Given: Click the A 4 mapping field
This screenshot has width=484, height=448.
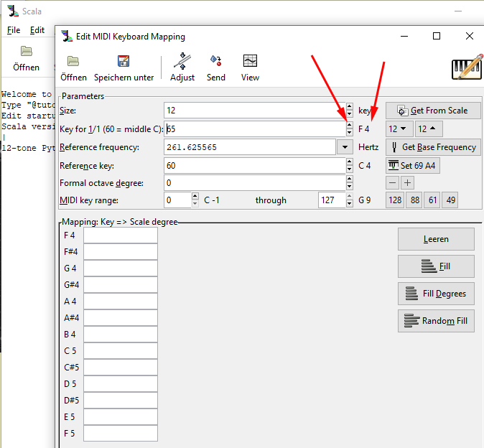Looking at the screenshot, I should coord(121,302).
